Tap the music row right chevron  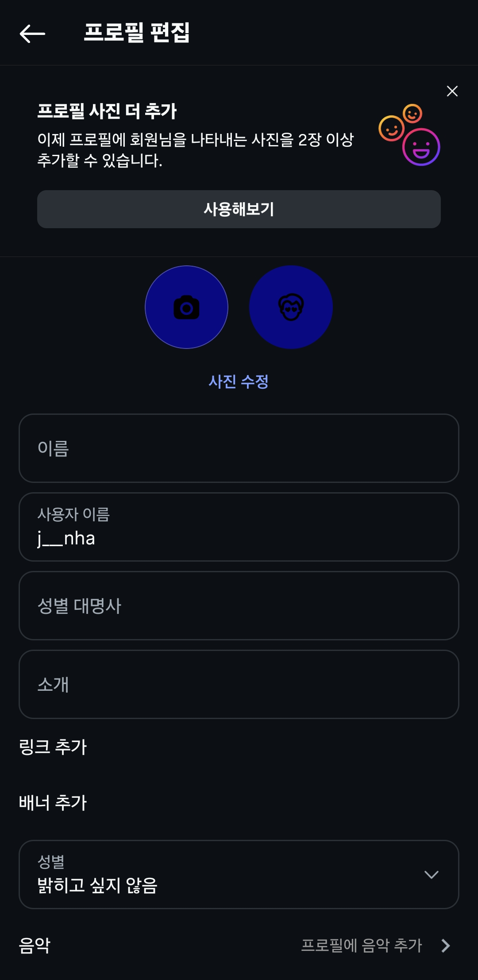pyautogui.click(x=446, y=946)
